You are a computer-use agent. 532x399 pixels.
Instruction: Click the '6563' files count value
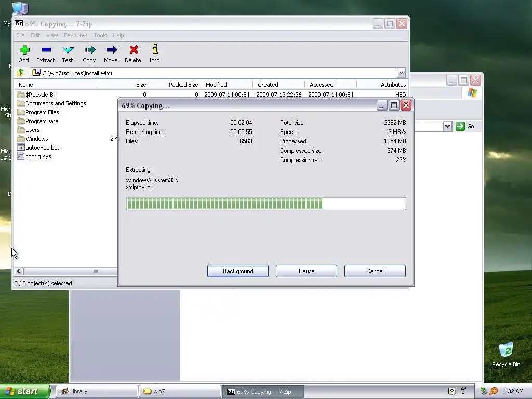click(246, 141)
